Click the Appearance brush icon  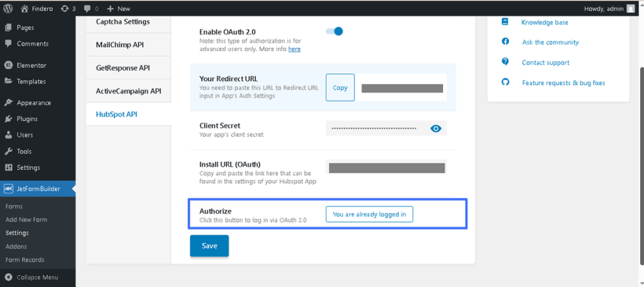pyautogui.click(x=8, y=103)
